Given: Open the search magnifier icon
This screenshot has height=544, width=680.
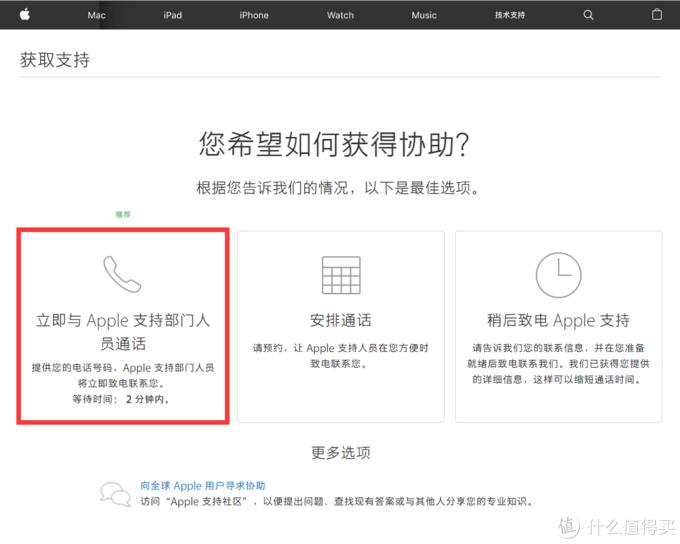Looking at the screenshot, I should click(x=588, y=15).
